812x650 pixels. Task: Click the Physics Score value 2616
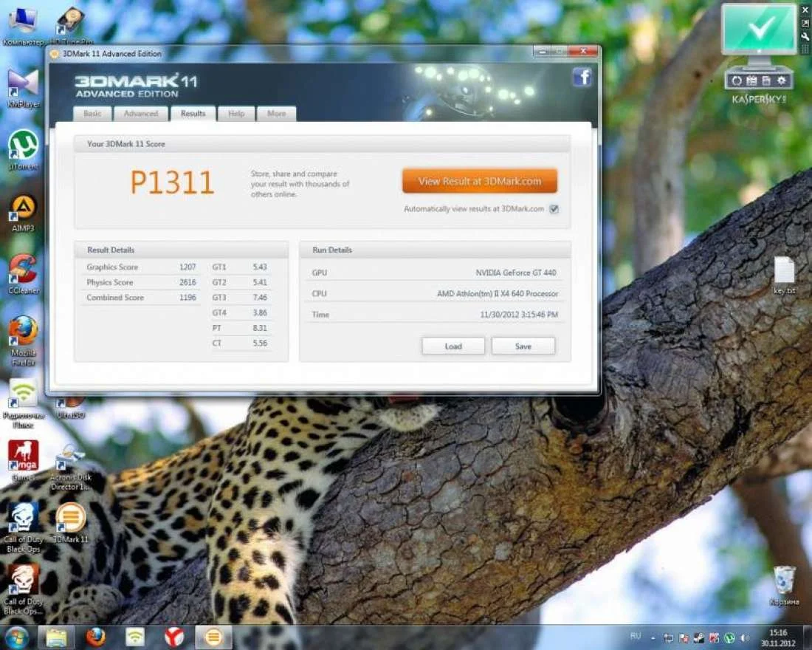187,282
